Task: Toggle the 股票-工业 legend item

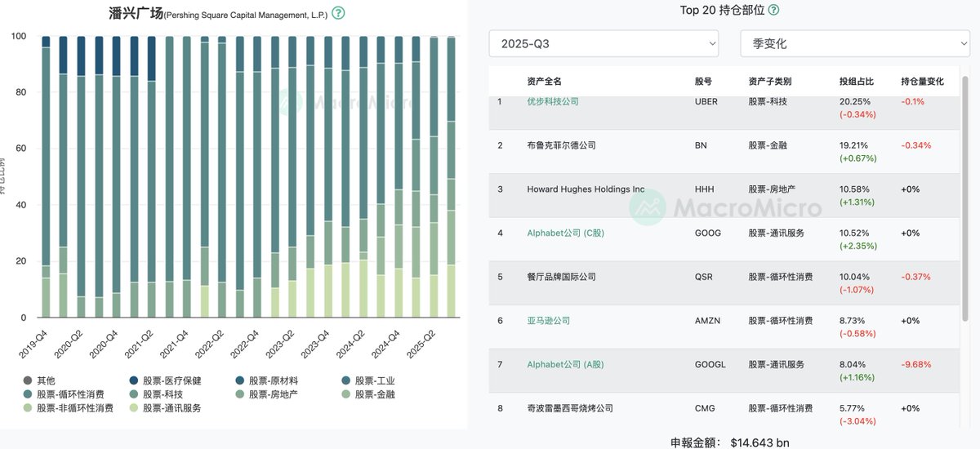Action: pyautogui.click(x=367, y=380)
